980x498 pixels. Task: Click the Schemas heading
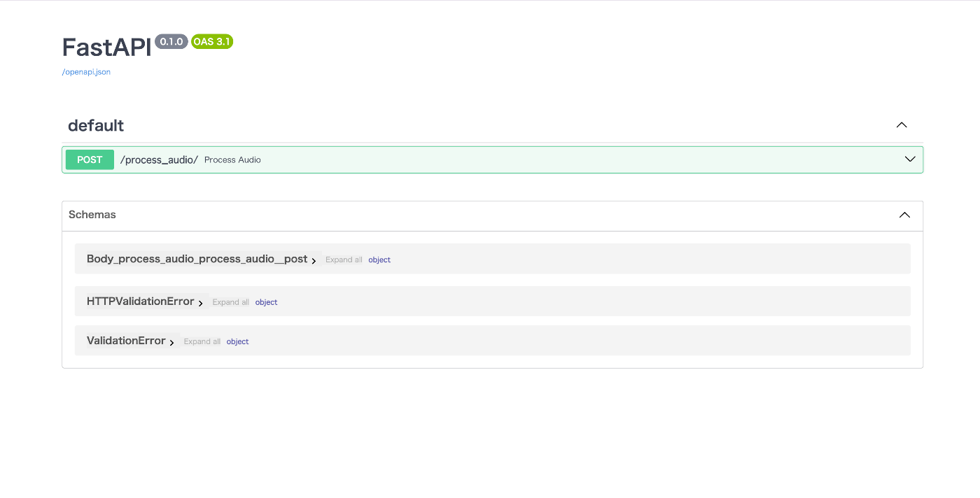(92, 215)
